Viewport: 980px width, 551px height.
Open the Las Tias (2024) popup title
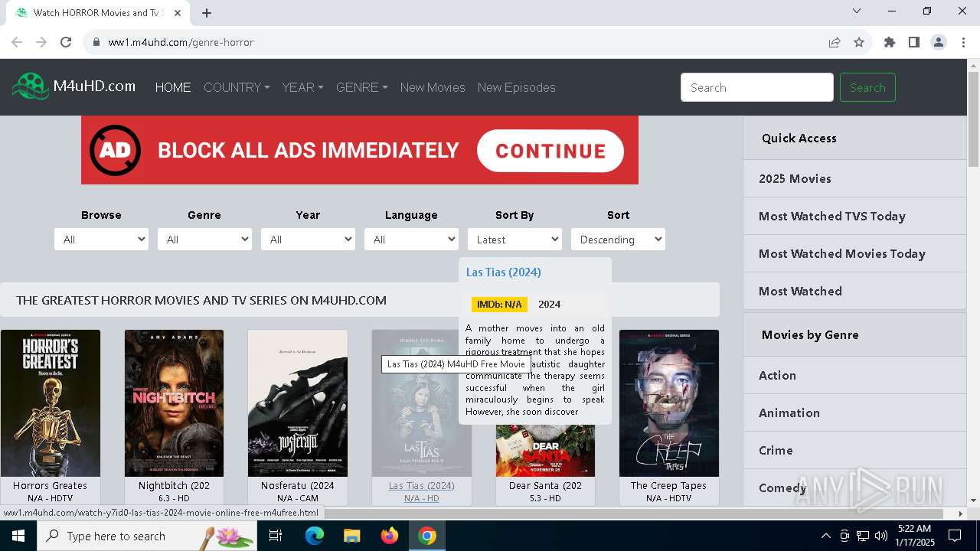503,272
